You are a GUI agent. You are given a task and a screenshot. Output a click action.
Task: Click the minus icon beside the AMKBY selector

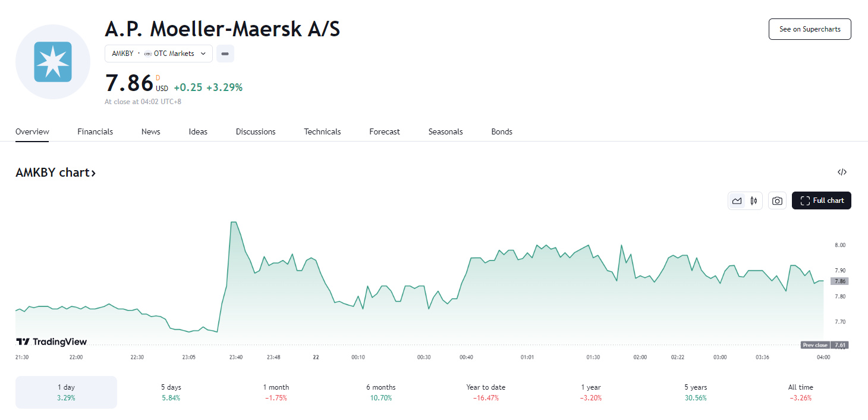pyautogui.click(x=225, y=54)
